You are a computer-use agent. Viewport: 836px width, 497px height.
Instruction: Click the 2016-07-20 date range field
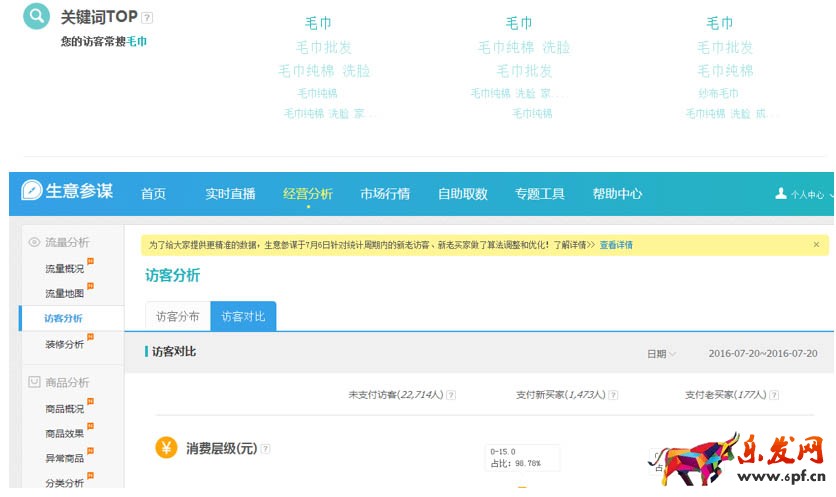click(x=762, y=354)
